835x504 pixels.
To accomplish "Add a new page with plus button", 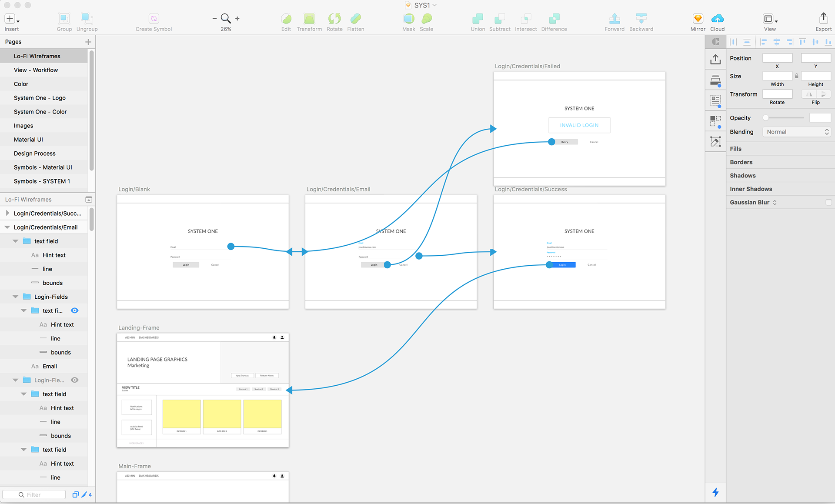I will point(88,42).
